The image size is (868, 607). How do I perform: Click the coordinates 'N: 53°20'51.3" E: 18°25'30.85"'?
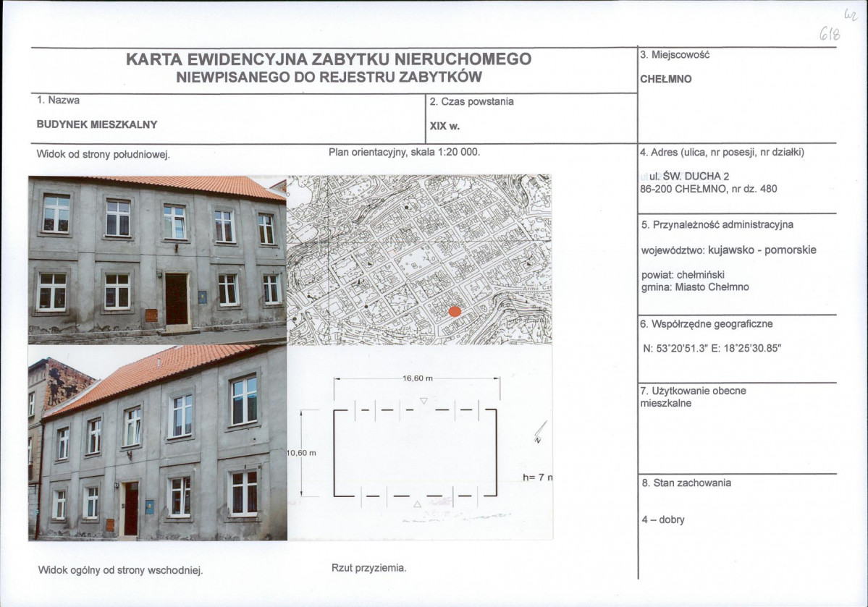pos(712,349)
